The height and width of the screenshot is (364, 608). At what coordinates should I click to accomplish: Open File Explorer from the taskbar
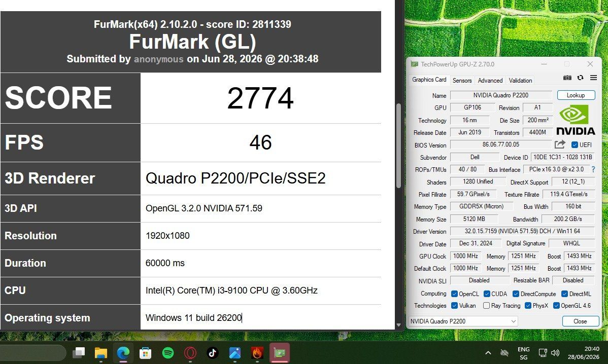click(101, 353)
